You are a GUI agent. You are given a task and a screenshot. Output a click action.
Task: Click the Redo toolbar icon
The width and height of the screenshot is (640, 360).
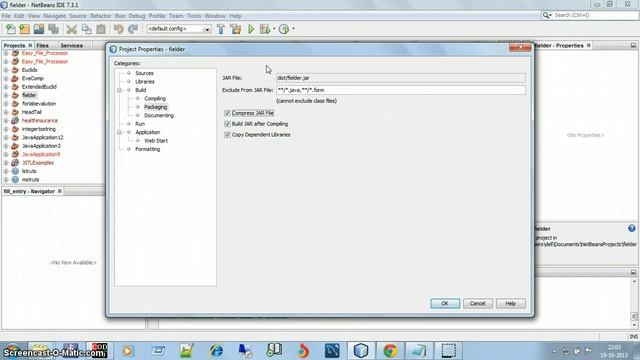tap(133, 29)
